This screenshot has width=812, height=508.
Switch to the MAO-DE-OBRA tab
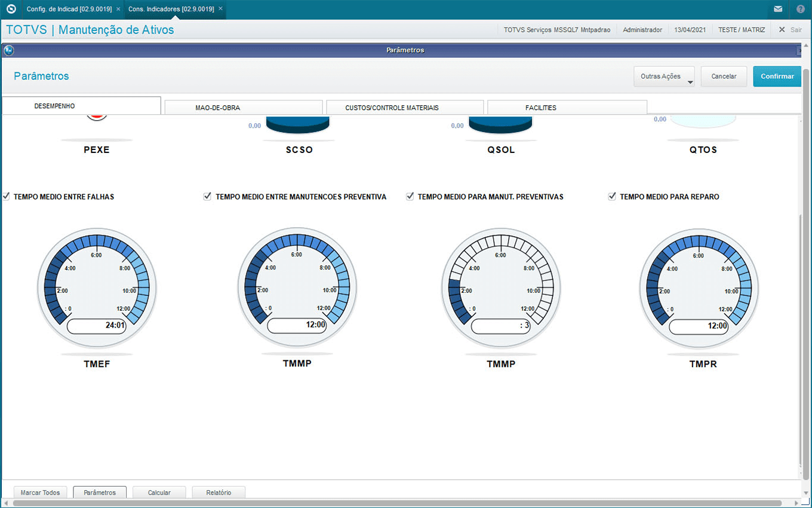[244, 108]
